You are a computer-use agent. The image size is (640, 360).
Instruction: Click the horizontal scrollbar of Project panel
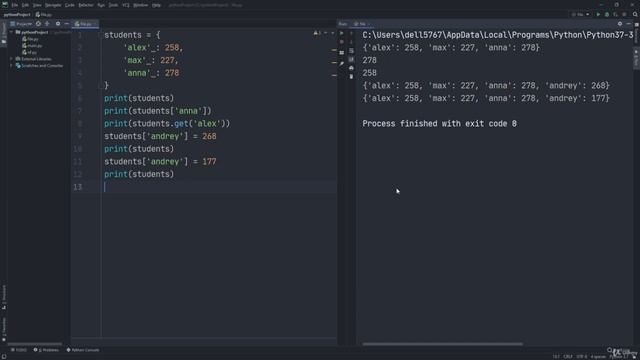(35, 344)
